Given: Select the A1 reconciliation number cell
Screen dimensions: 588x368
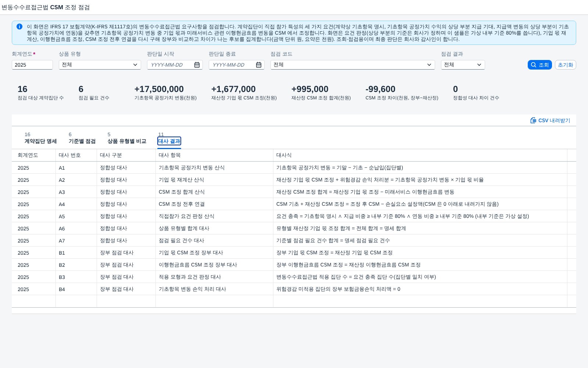Looking at the screenshot, I should pyautogui.click(x=76, y=168).
